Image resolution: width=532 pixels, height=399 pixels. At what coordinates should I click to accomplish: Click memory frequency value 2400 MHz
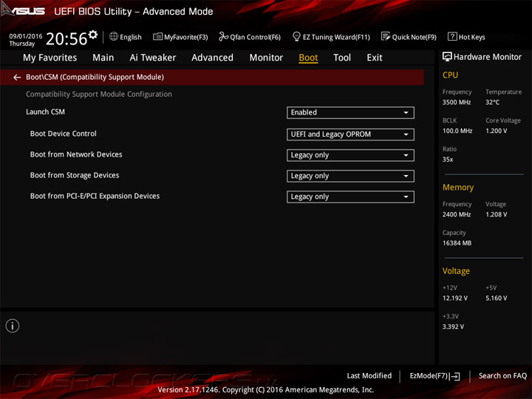pos(457,214)
